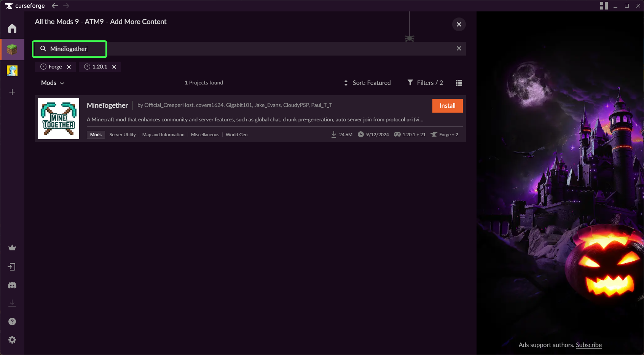Install the MineTogether mod
Image resolution: width=644 pixels, height=355 pixels.
tap(448, 106)
